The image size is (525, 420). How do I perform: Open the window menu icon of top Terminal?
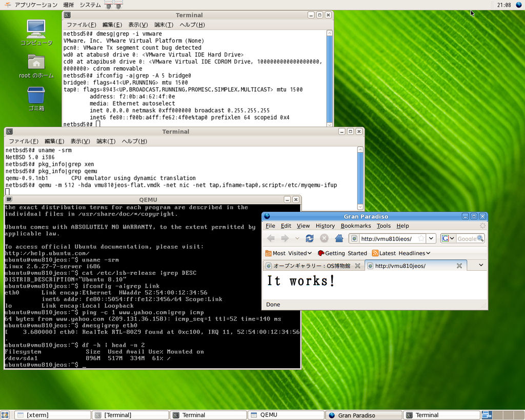67,15
